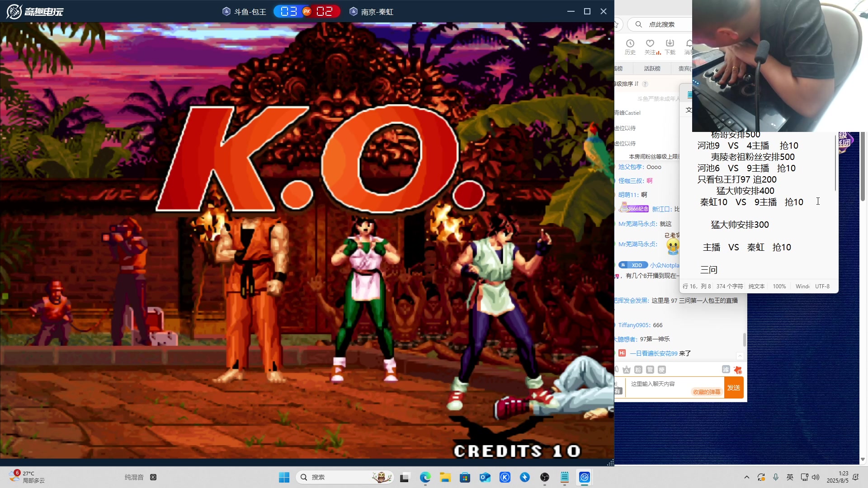Click the 纯混音 taskbar item
Screen dimensions: 868x488
(x=141, y=477)
